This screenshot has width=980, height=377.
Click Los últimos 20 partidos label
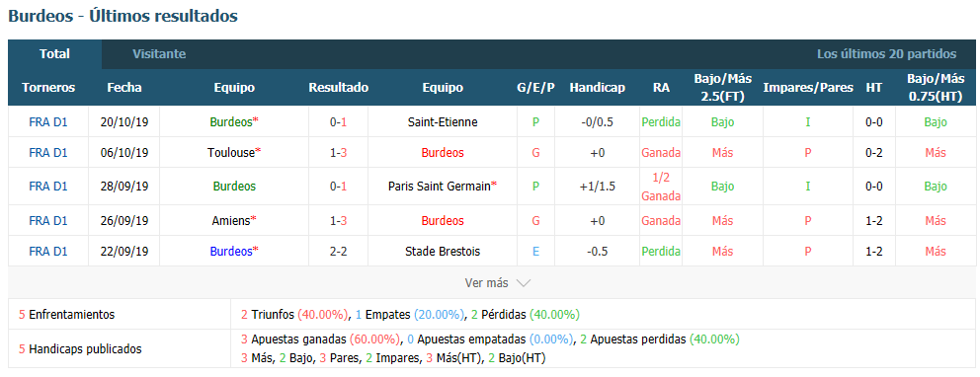pyautogui.click(x=886, y=54)
